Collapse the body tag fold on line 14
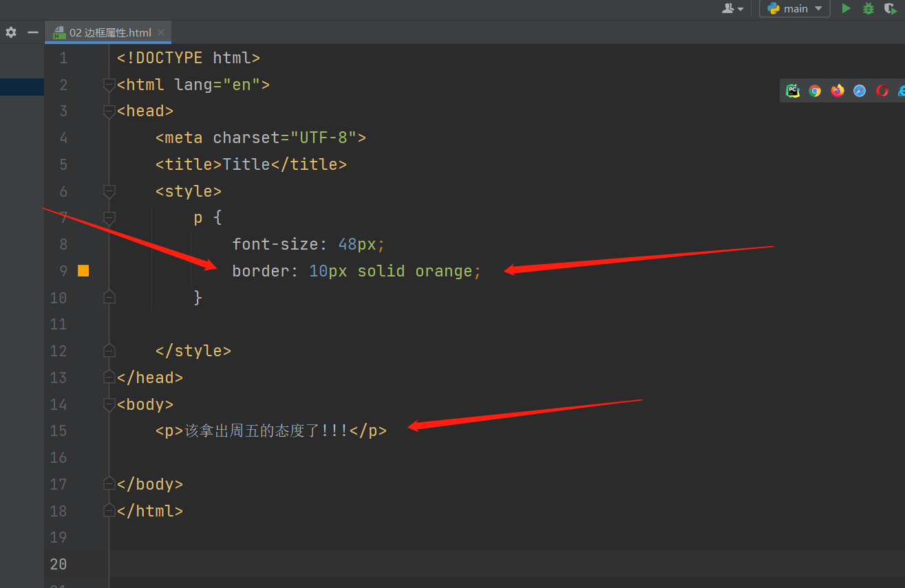This screenshot has width=905, height=588. tap(109, 404)
